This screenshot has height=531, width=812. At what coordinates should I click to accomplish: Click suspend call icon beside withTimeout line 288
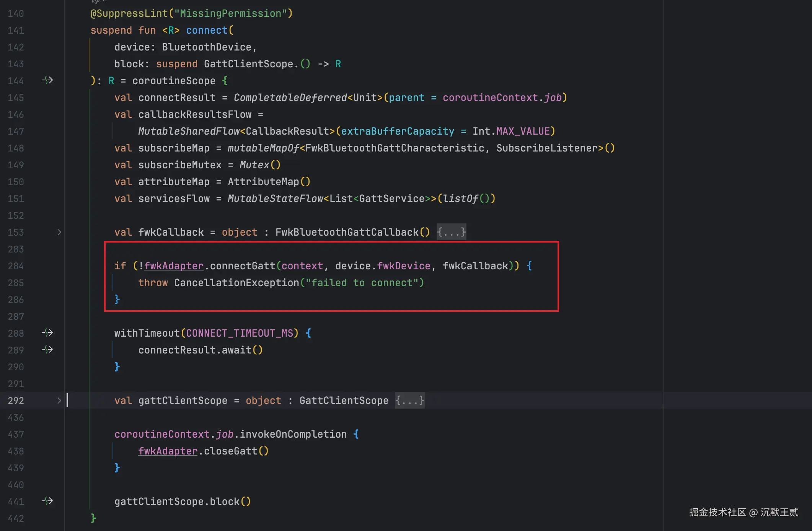pyautogui.click(x=47, y=333)
